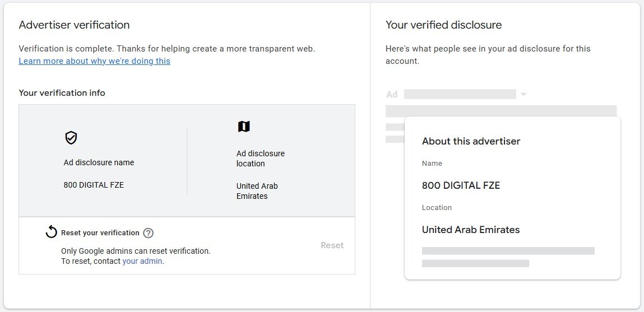Click the 'Name' label in the advertiser card

pyautogui.click(x=432, y=164)
